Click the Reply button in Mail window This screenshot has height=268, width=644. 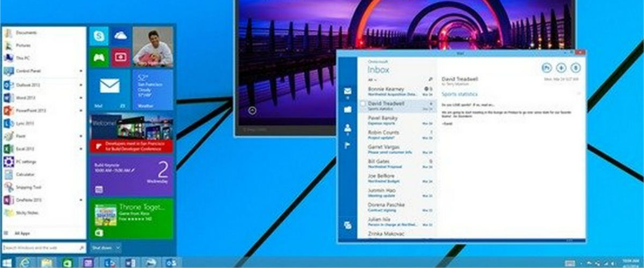click(x=546, y=68)
